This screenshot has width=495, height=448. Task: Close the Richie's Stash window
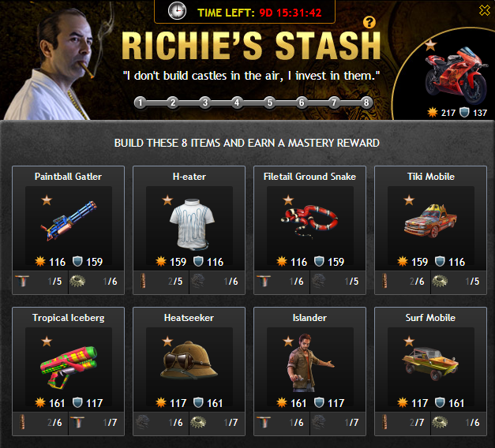pyautogui.click(x=484, y=10)
